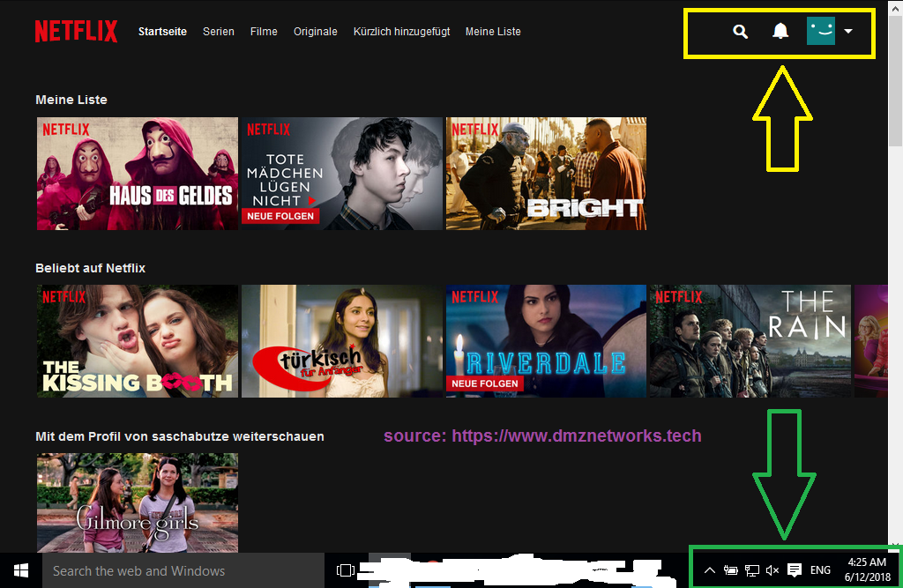Click the Netflix logo

tap(76, 31)
